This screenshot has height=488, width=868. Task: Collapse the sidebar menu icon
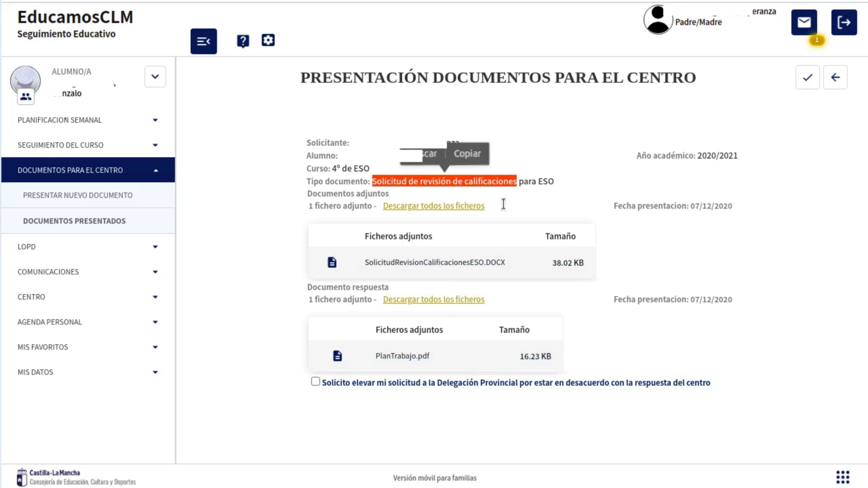tap(204, 41)
